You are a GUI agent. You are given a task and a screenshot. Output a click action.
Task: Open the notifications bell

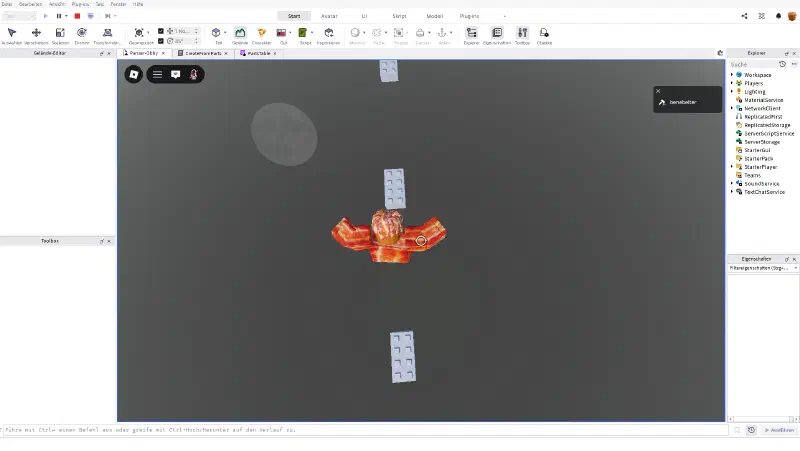tap(778, 16)
